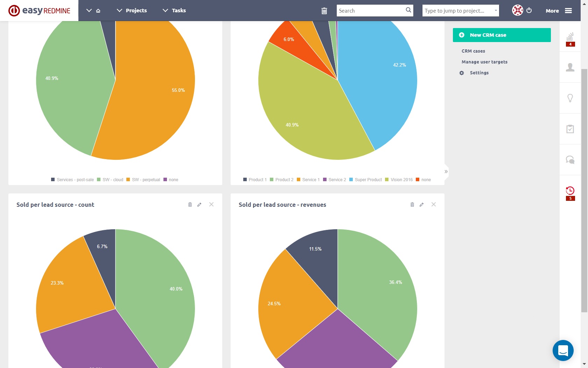
Task: Open the checklist to-do sidebar icon
Action: tap(570, 129)
